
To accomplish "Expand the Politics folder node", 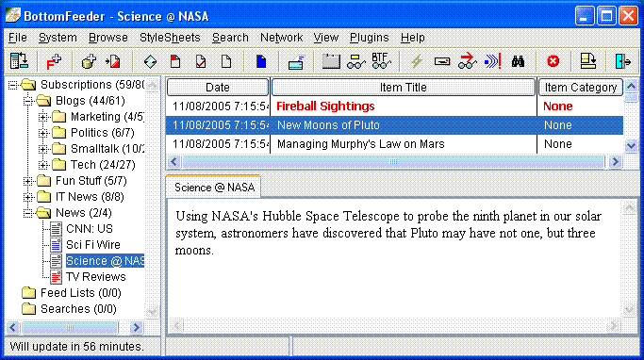I will coord(43,133).
